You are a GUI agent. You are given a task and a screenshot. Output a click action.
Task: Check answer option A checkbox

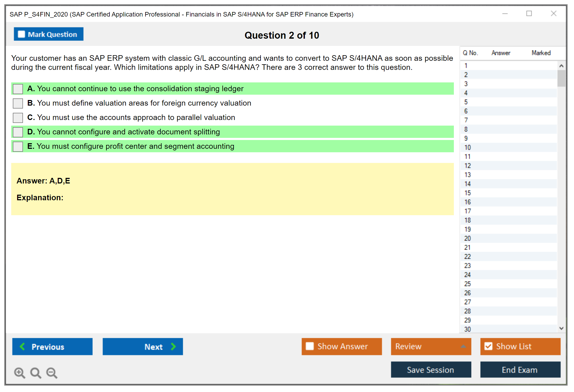pos(18,89)
